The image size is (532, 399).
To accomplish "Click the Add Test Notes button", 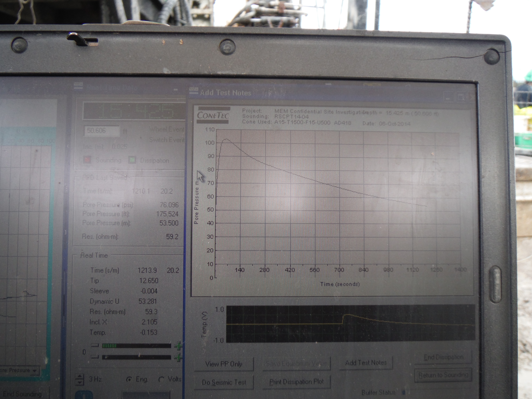I will tap(366, 363).
